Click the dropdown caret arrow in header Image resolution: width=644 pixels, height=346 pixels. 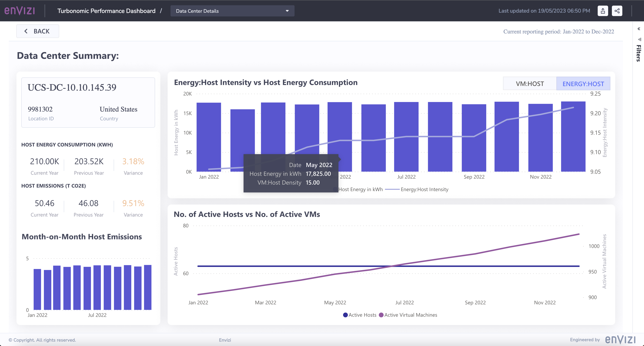[x=287, y=11]
